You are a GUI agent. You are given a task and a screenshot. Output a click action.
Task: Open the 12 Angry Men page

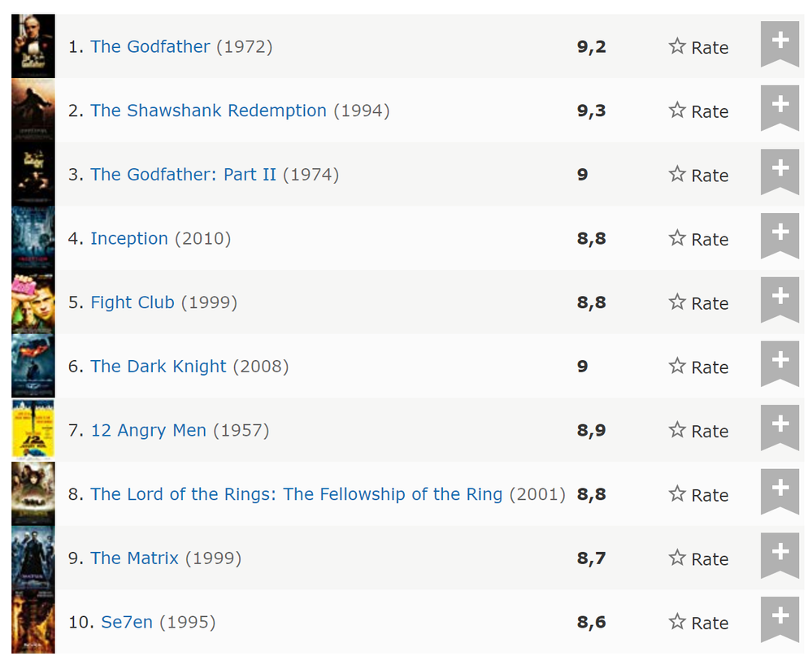point(148,430)
